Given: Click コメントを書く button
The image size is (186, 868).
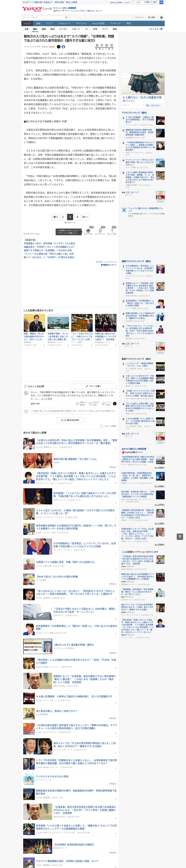Looking at the screenshot, I should tap(93, 386).
